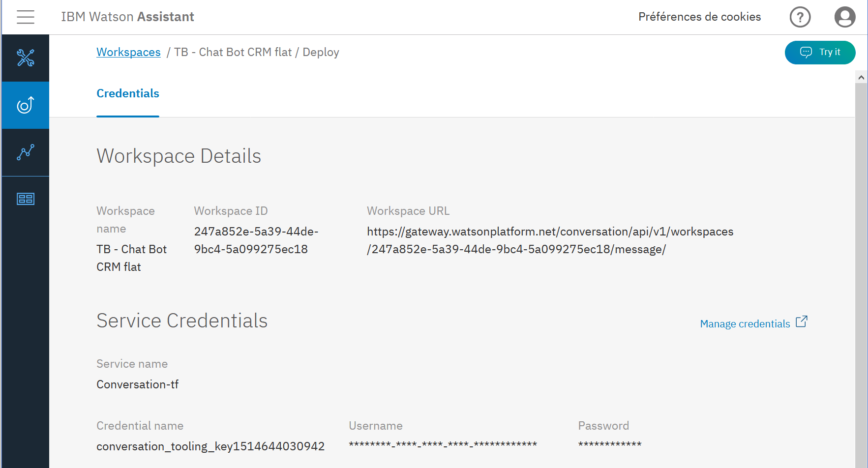
Task: Click the Deploy breadcrumb text
Action: click(321, 53)
